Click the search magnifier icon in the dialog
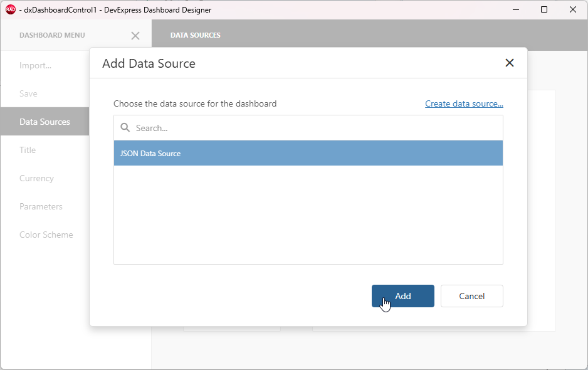This screenshot has width=588, height=370. pos(124,127)
